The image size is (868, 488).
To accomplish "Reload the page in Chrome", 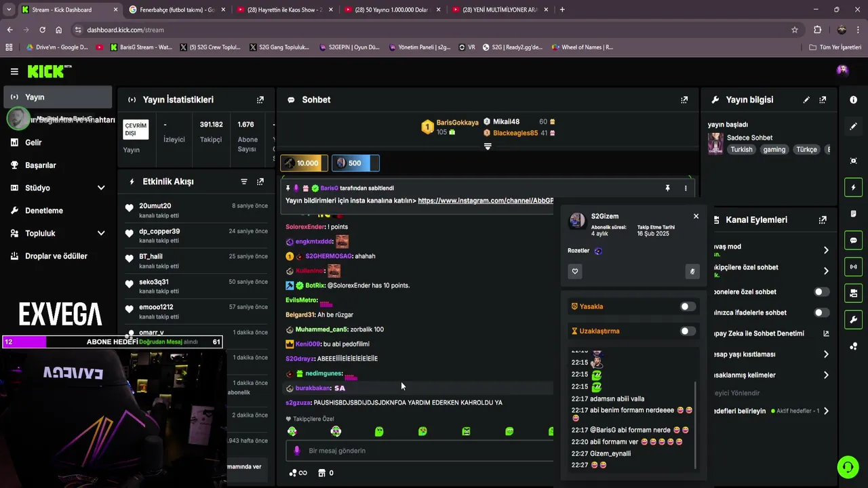I will [x=42, y=30].
